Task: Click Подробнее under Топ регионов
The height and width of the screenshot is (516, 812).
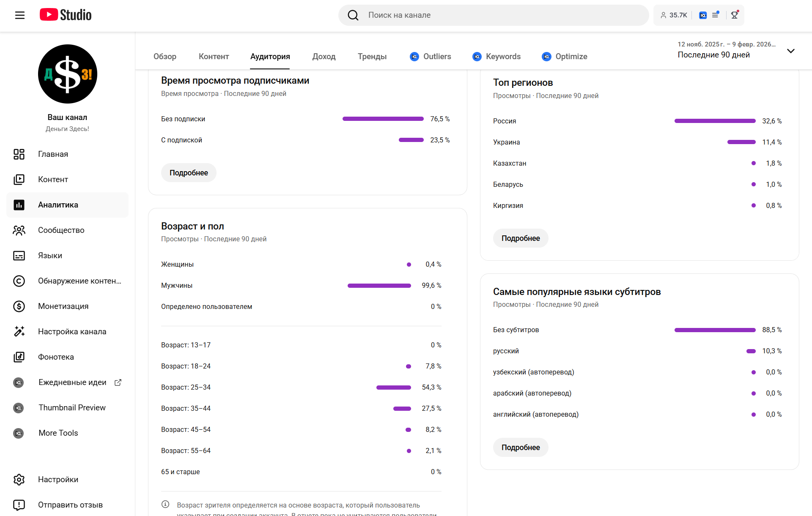Action: (x=520, y=238)
